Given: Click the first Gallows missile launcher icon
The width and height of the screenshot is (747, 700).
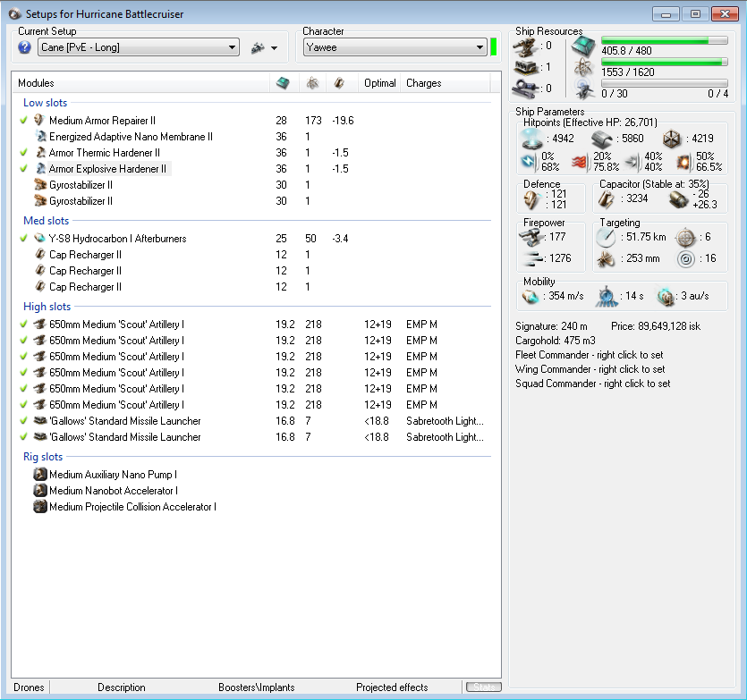Looking at the screenshot, I should pyautogui.click(x=40, y=421).
